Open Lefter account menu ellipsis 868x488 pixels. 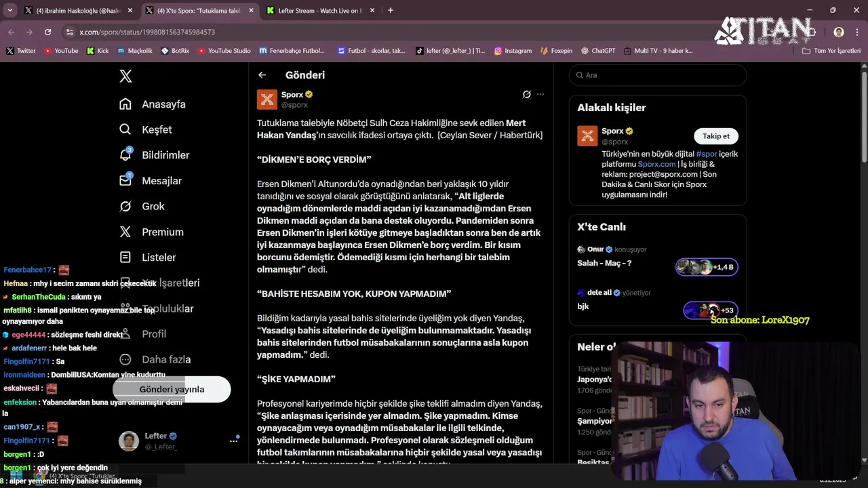pos(233,441)
